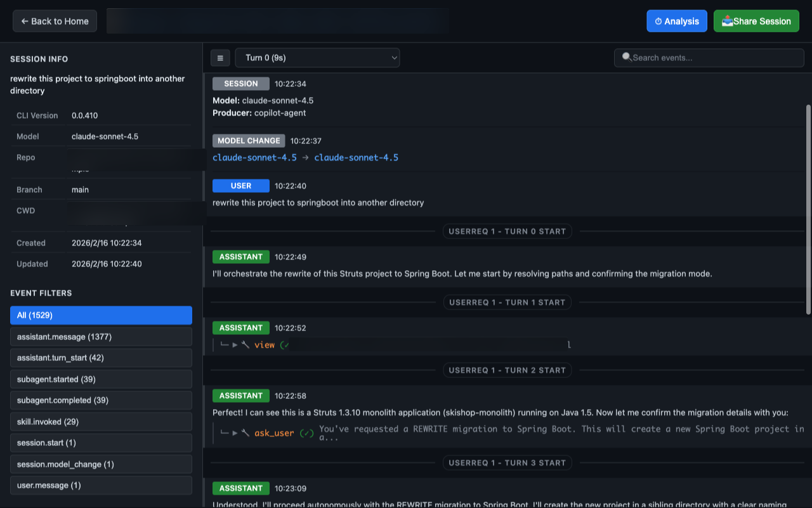812x508 pixels.
Task: Select the All (1529) event filter
Action: coord(101,315)
